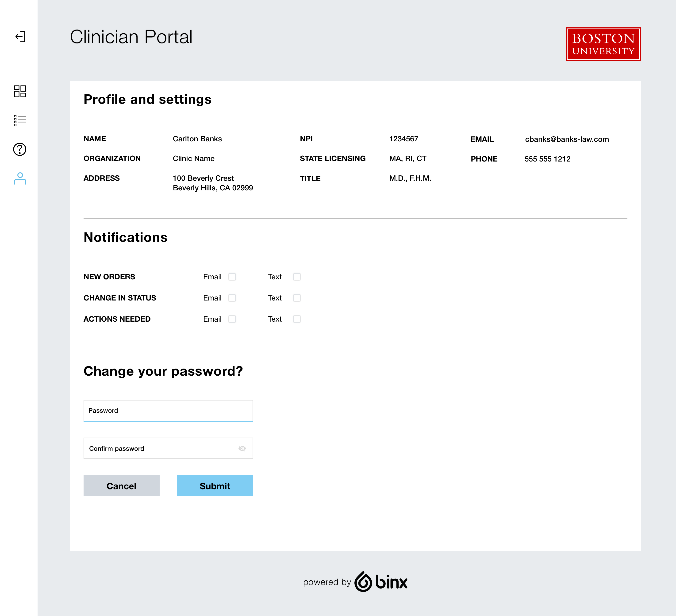Open the help question mark icon
Screen dimensions: 676x616
pos(20,149)
